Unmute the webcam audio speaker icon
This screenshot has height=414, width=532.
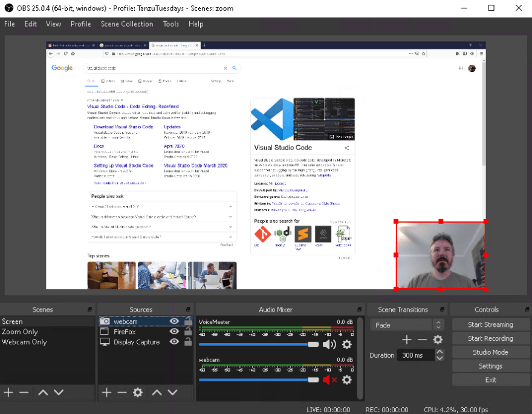point(329,379)
